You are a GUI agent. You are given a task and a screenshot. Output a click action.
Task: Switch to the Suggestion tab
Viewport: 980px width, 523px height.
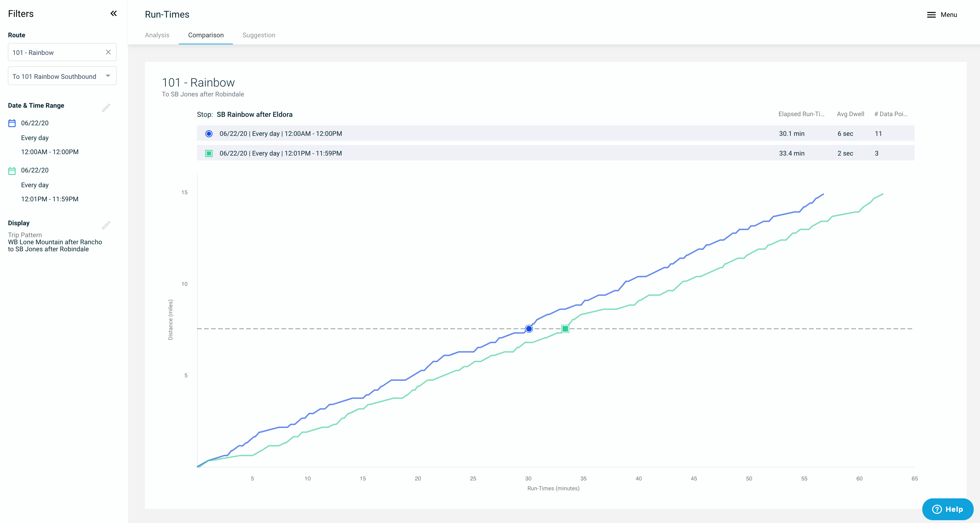(x=259, y=35)
